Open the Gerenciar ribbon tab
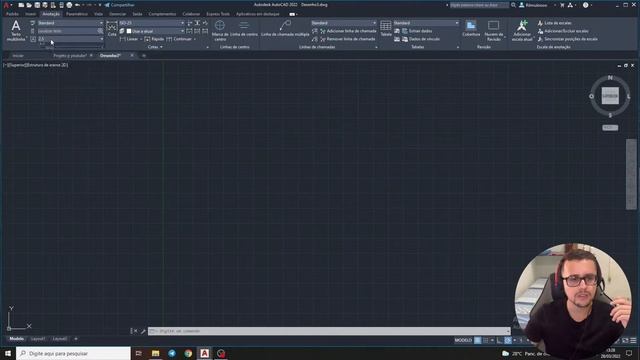 [x=118, y=14]
